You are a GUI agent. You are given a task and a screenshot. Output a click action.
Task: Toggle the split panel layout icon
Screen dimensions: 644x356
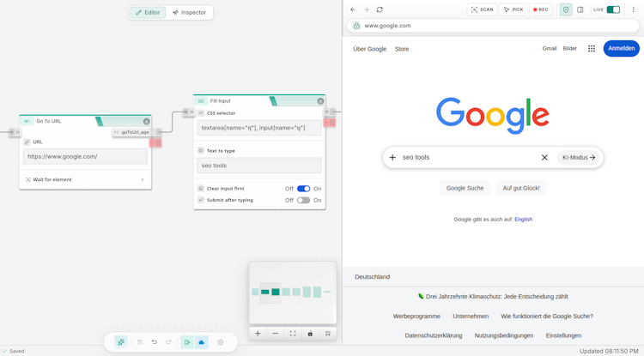coord(580,9)
